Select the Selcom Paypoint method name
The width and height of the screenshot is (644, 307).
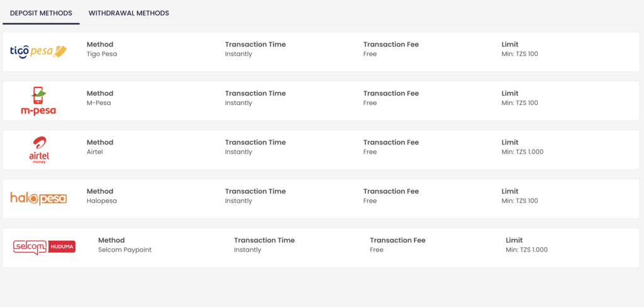pos(125,250)
